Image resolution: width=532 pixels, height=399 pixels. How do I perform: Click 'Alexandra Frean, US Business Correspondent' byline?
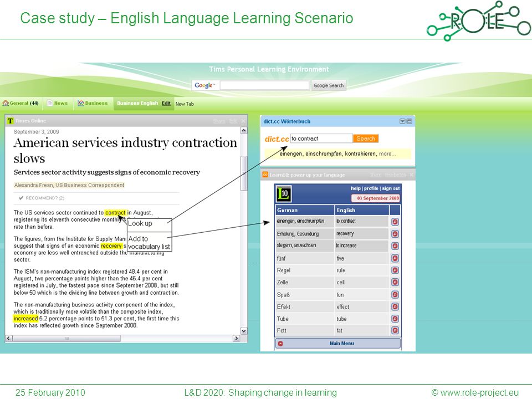69,185
